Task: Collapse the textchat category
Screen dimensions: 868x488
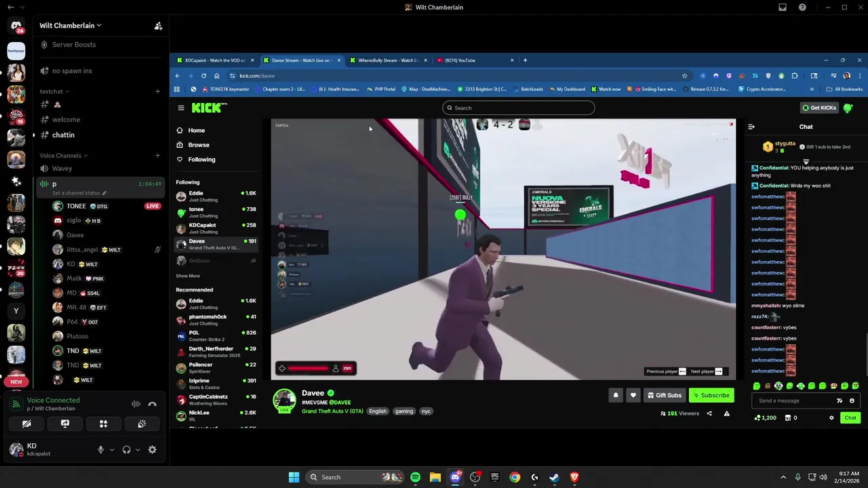Action: [54, 91]
